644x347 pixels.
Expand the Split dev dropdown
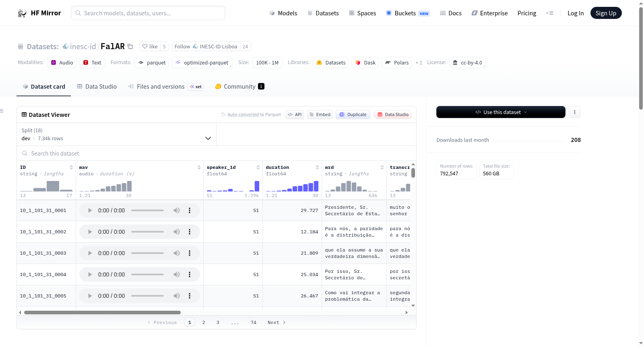(x=116, y=134)
